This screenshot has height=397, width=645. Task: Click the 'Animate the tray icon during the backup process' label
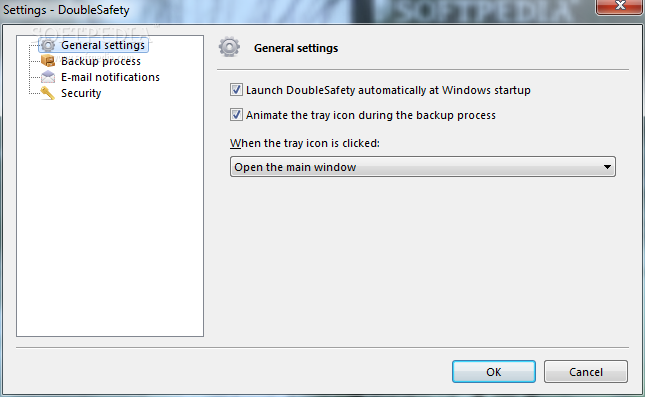(371, 115)
